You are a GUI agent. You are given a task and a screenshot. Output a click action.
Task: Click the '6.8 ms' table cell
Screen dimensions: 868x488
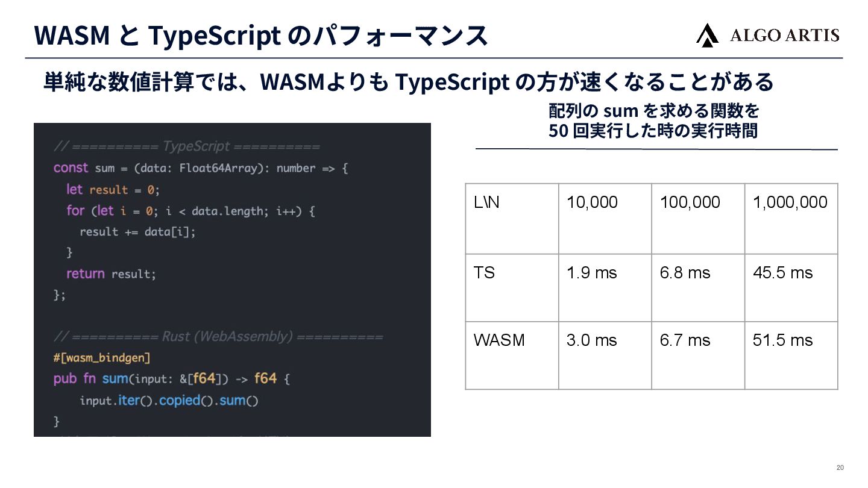point(698,288)
